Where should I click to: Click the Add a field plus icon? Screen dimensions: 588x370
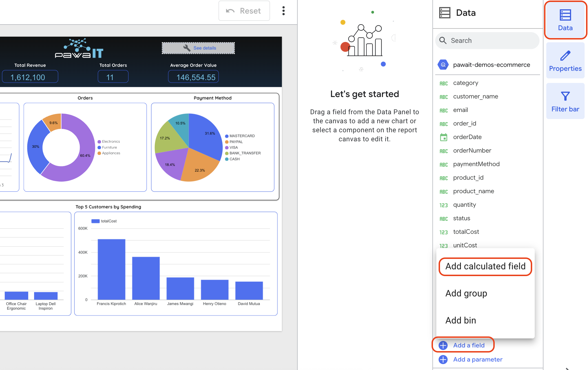[443, 345]
